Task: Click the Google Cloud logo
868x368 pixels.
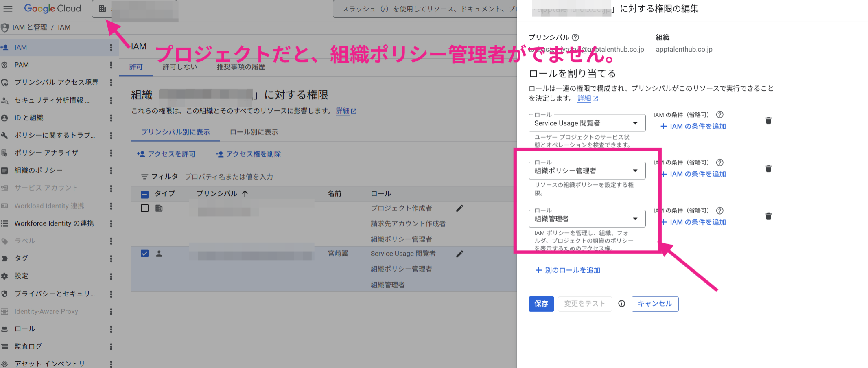Action: [x=52, y=9]
